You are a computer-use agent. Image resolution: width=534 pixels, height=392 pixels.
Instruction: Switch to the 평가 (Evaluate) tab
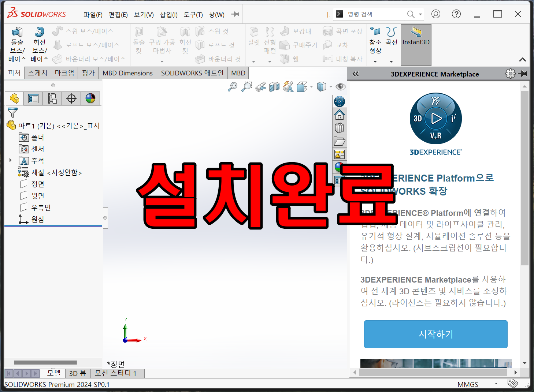click(88, 73)
